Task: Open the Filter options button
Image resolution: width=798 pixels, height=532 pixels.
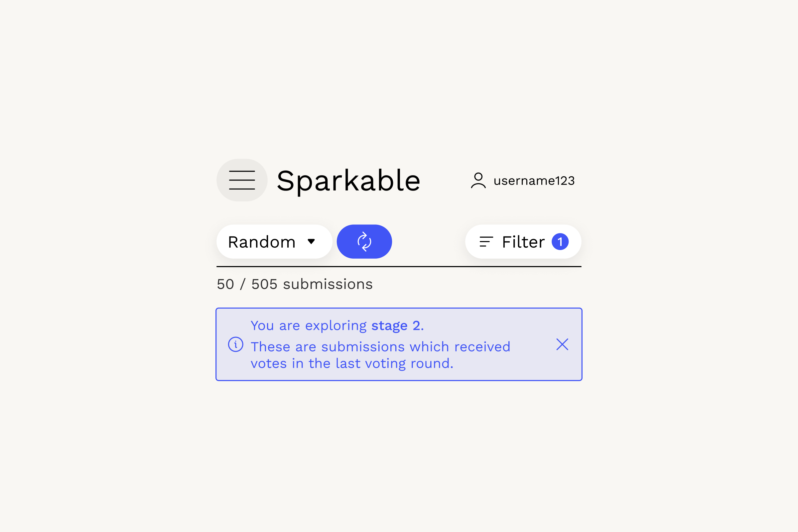Action: (x=523, y=242)
